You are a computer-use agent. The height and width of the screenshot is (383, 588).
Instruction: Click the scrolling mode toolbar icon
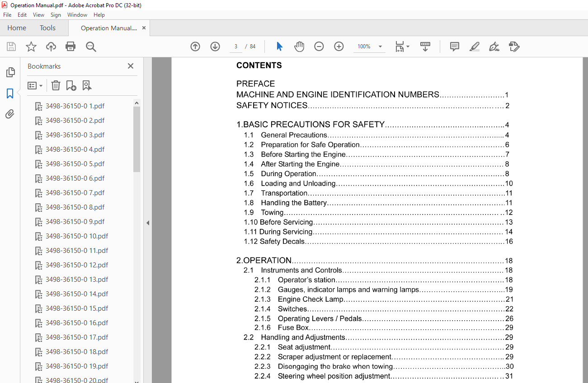pyautogui.click(x=425, y=47)
